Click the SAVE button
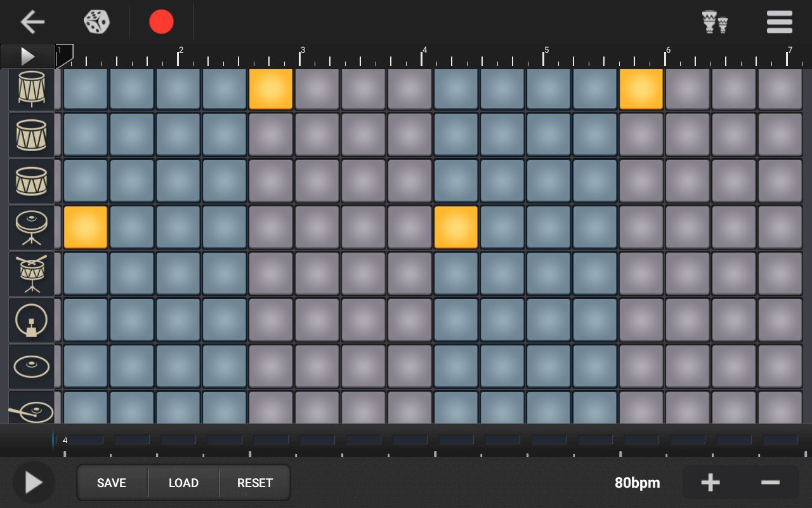Image resolution: width=812 pixels, height=508 pixels. (112, 483)
